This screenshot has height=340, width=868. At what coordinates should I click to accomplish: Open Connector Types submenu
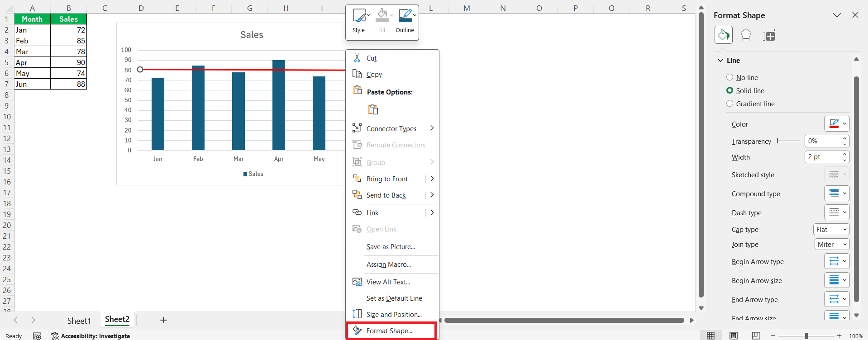(392, 128)
